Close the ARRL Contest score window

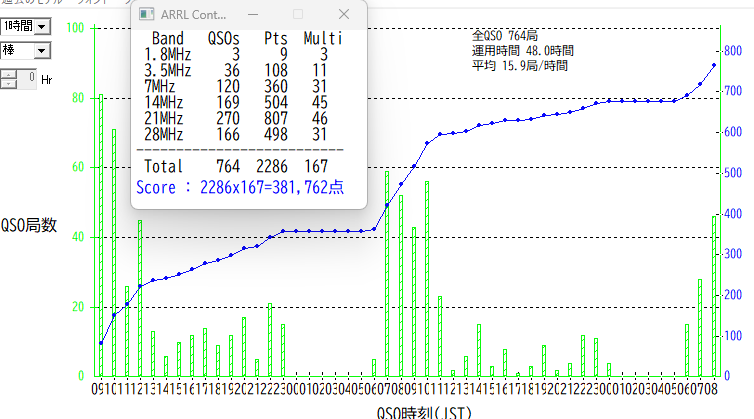click(344, 14)
